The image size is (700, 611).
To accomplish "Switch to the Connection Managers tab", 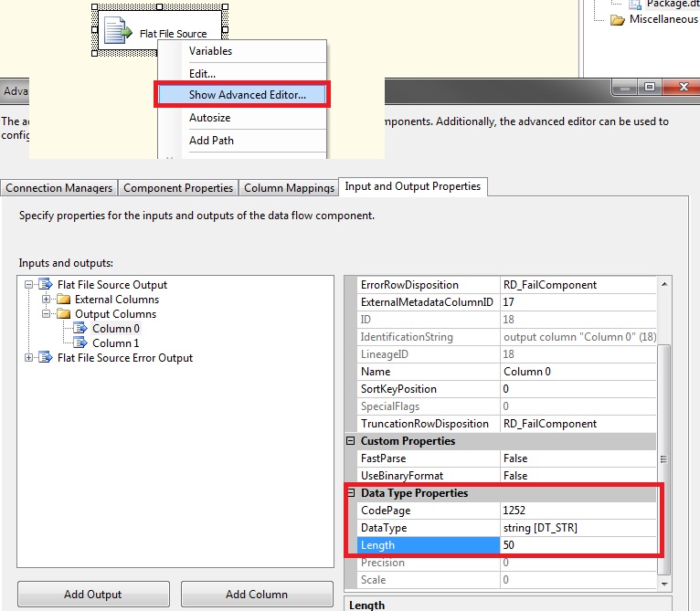I will point(59,188).
